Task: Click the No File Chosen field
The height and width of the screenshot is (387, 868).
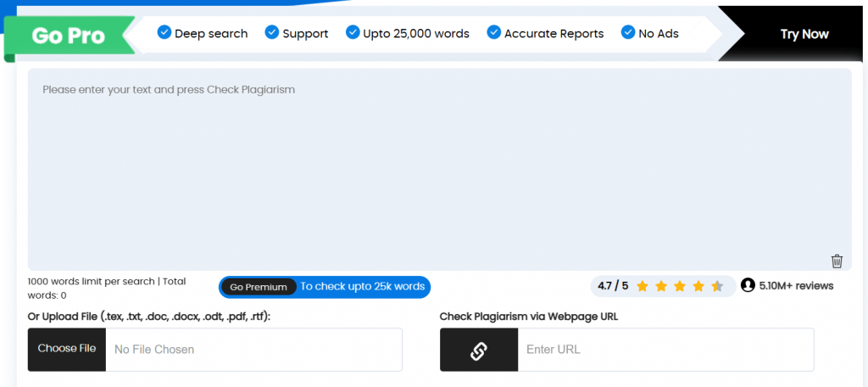Action: pos(253,350)
